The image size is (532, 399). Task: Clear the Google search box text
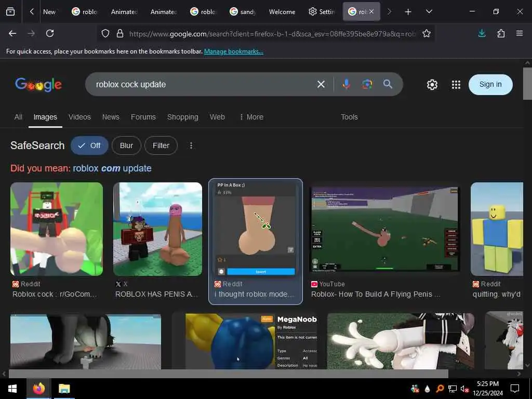pos(321,84)
